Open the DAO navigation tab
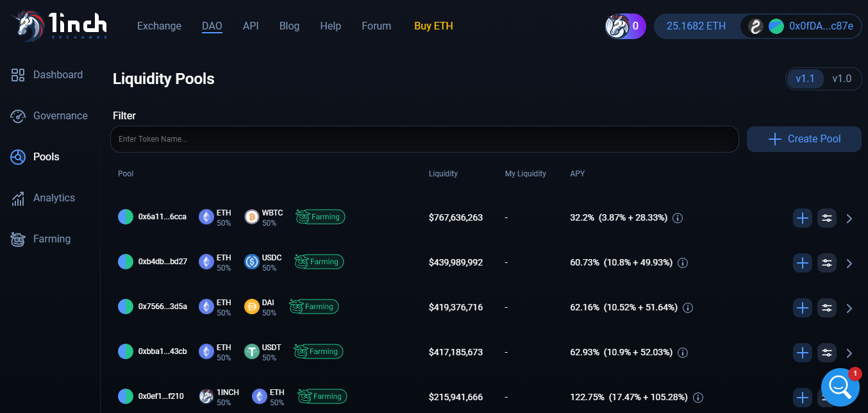Viewport: 868px width, 413px height. [212, 26]
